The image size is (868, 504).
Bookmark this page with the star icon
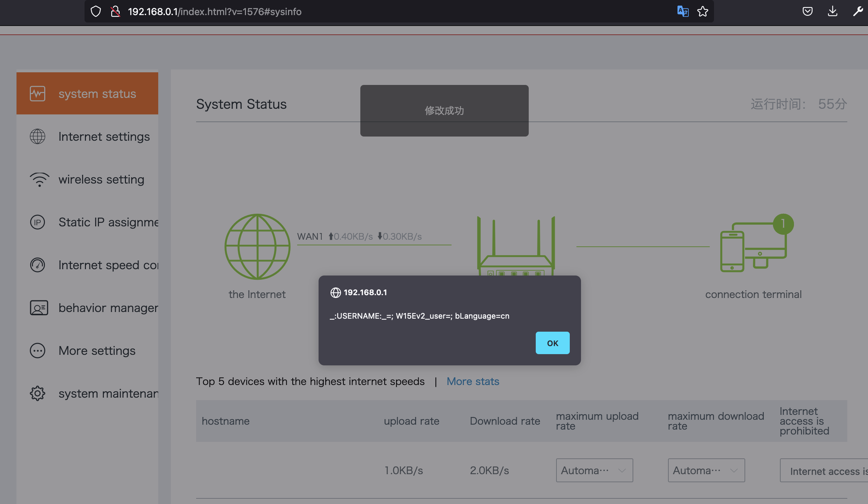pos(703,12)
